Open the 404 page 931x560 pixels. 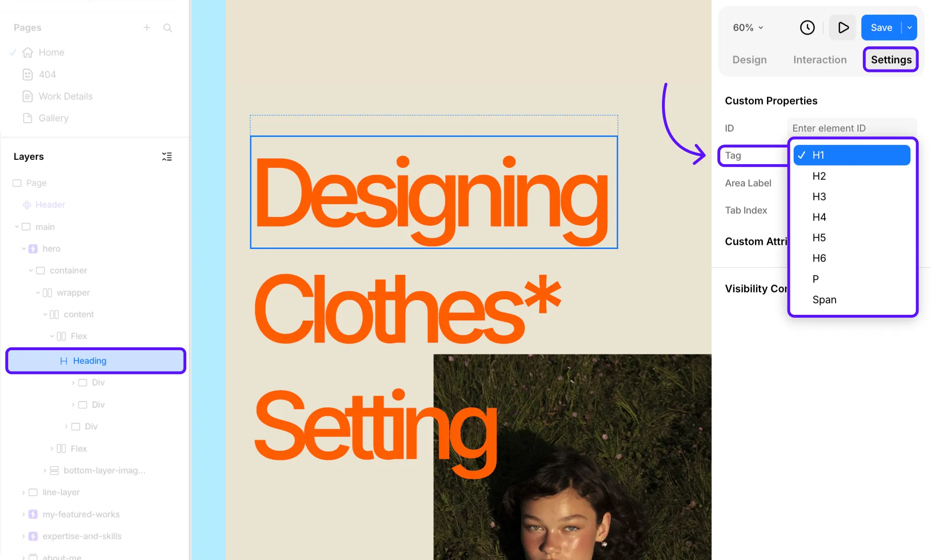coord(47,74)
